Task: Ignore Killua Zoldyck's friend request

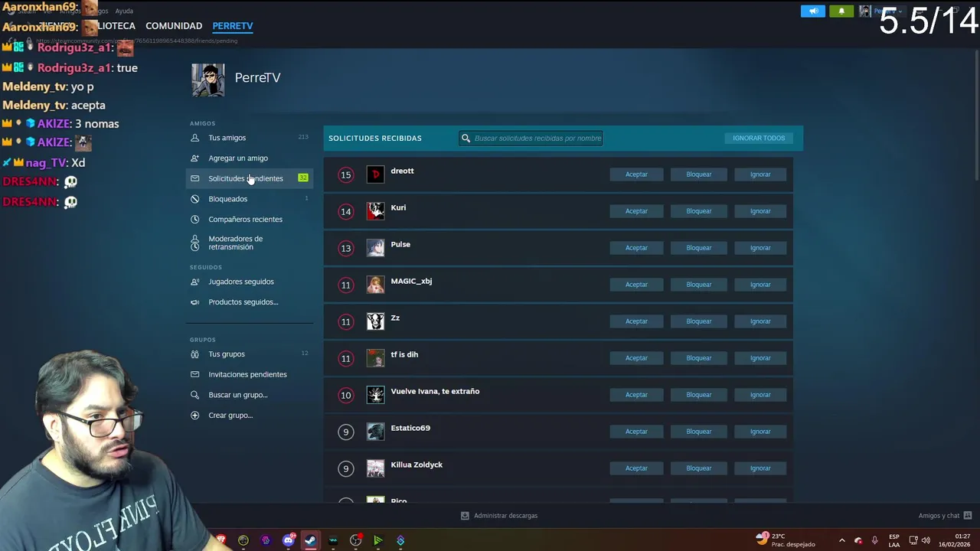Action: tap(760, 468)
